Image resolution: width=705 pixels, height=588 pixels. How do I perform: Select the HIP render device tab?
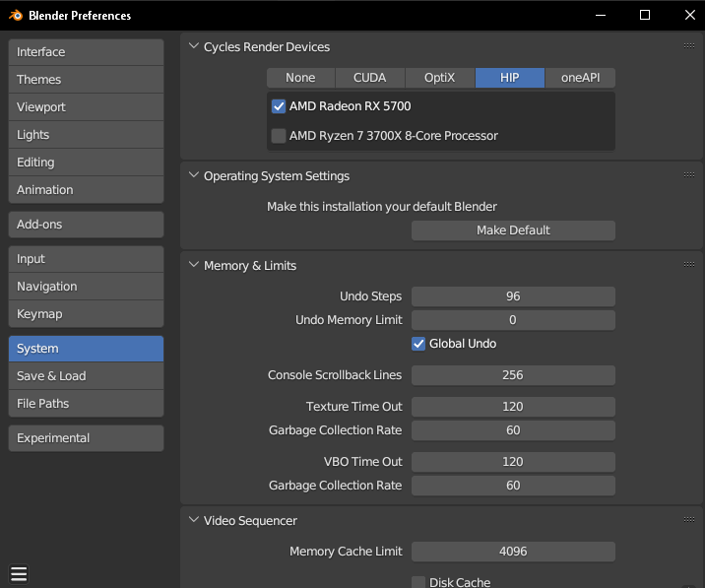point(510,78)
